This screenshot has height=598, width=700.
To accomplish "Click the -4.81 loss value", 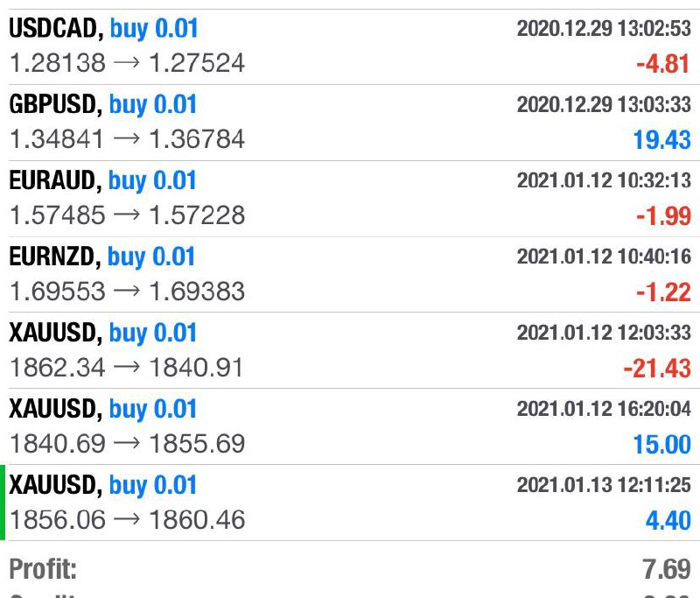I will coord(663,63).
